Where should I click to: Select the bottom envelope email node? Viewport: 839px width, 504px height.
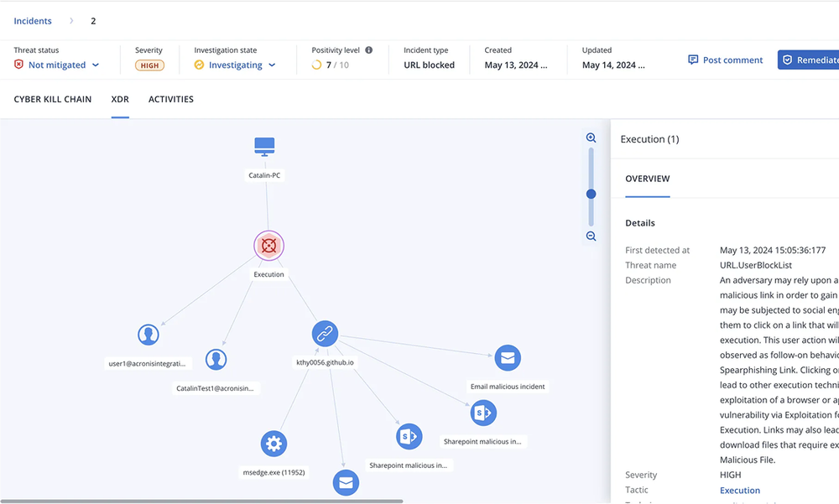coord(346,482)
